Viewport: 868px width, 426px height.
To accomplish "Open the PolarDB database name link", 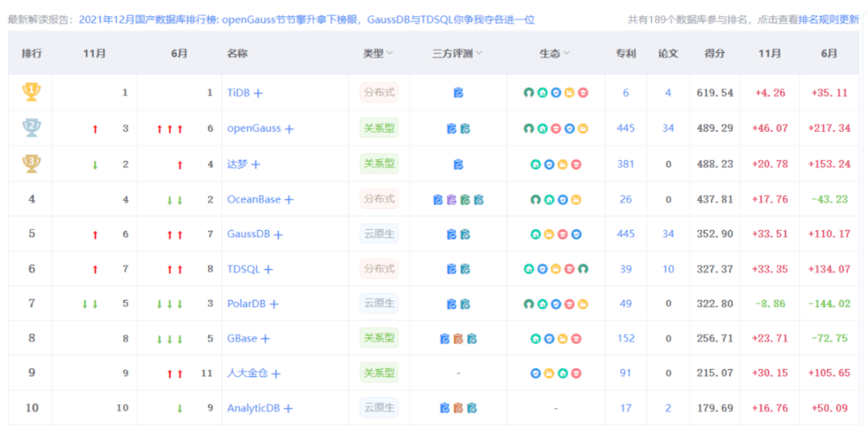I will [x=247, y=304].
